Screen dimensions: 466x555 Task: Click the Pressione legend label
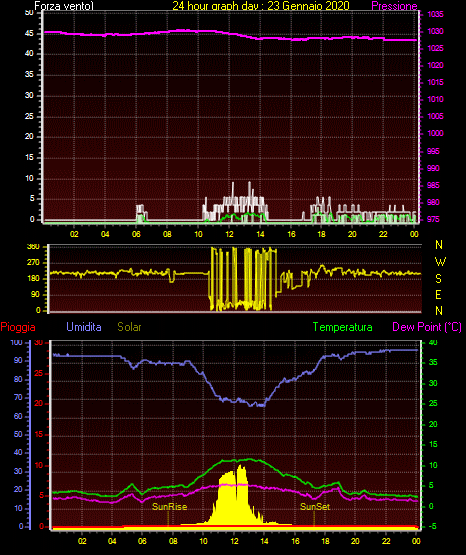pos(394,6)
